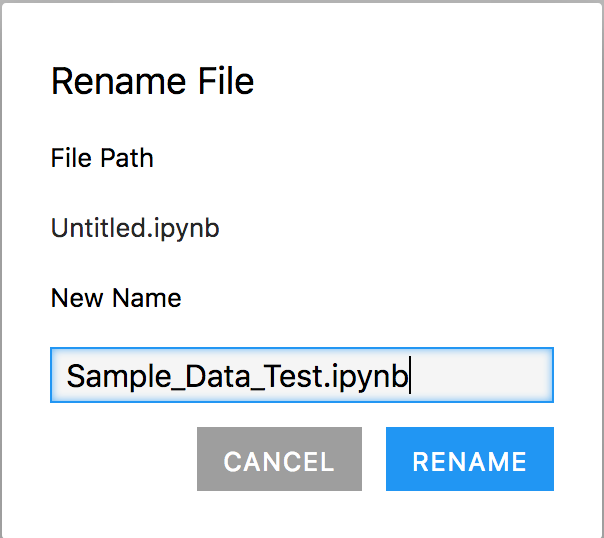Click the .ipynb part of Untitled.ipynb text
The image size is (604, 538).
point(183,229)
